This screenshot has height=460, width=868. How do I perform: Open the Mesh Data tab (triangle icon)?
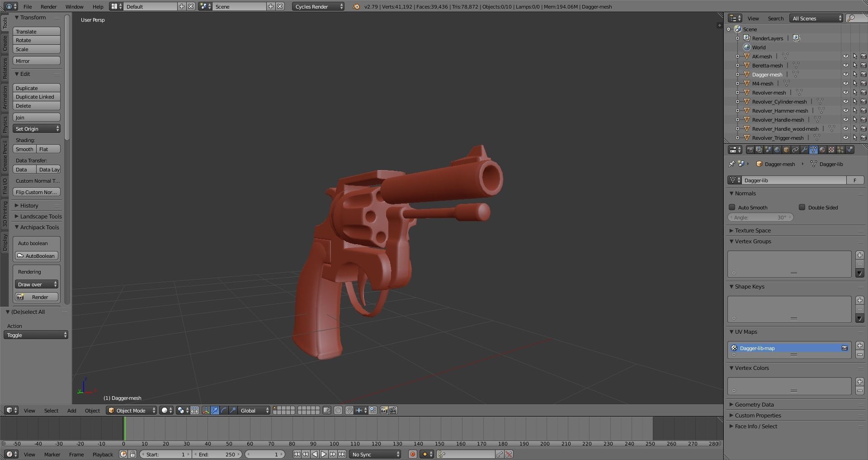click(x=813, y=150)
